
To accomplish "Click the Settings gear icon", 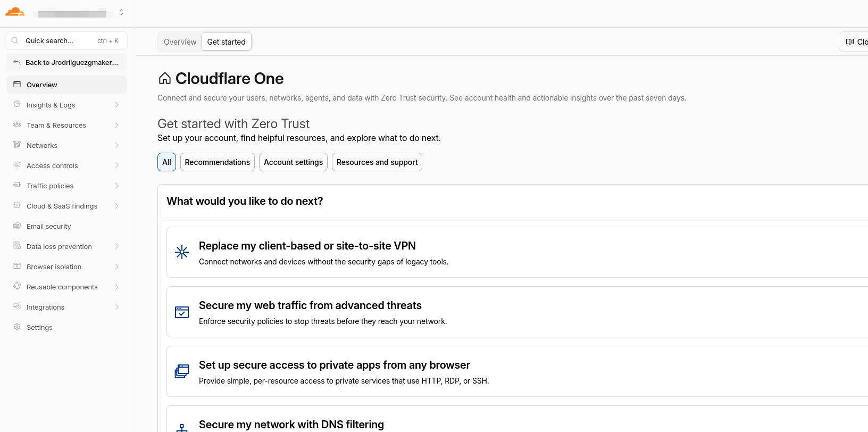I will tap(17, 327).
